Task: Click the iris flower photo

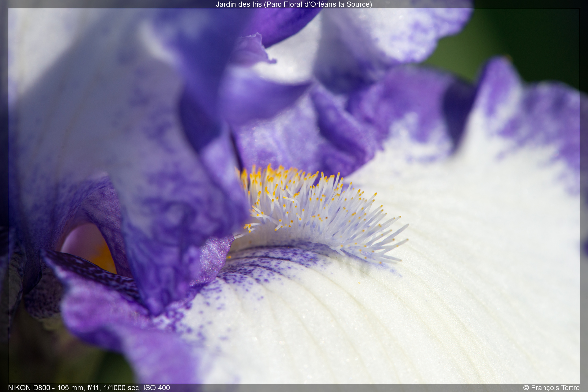Action: [294, 196]
